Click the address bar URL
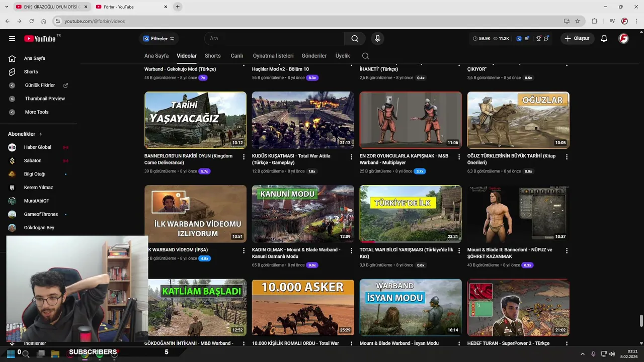 click(95, 21)
